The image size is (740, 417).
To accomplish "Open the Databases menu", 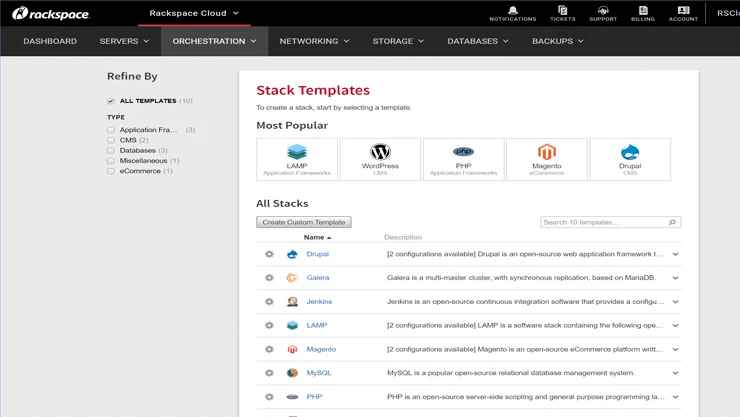I will coord(478,41).
